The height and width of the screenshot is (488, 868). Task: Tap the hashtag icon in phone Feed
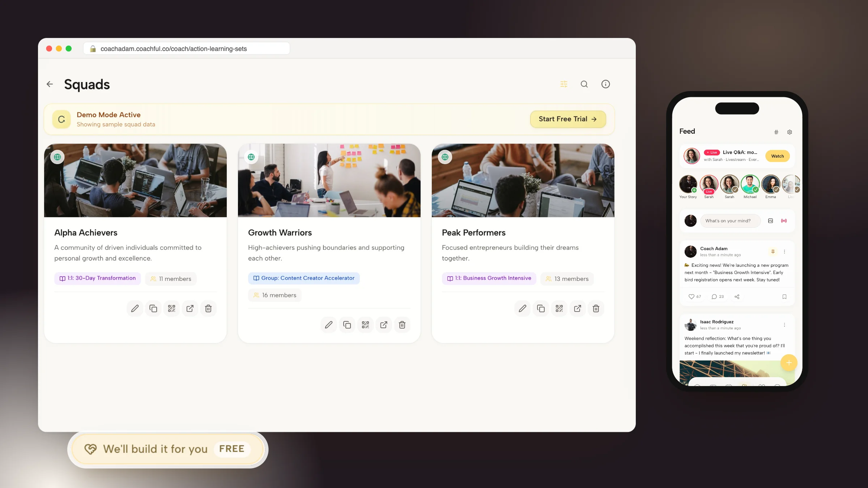(x=776, y=132)
